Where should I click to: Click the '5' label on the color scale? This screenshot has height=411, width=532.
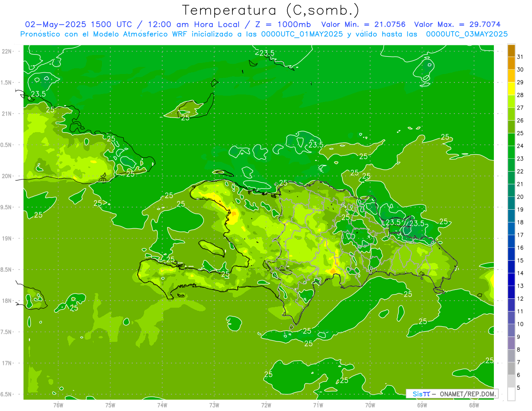(x=519, y=388)
